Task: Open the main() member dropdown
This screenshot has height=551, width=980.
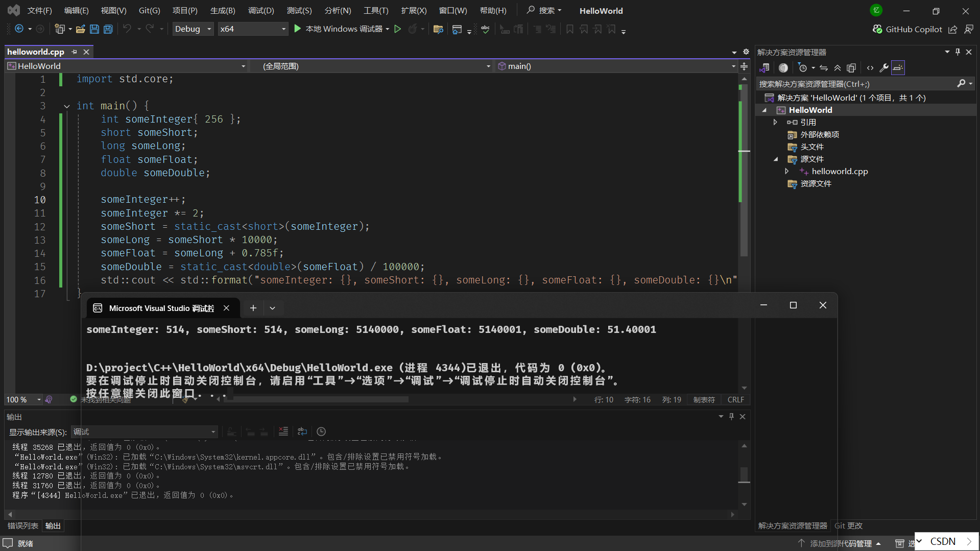Action: pos(616,66)
